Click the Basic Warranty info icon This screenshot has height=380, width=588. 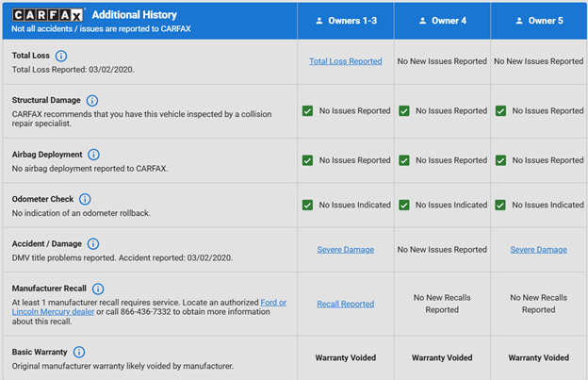[x=79, y=353]
